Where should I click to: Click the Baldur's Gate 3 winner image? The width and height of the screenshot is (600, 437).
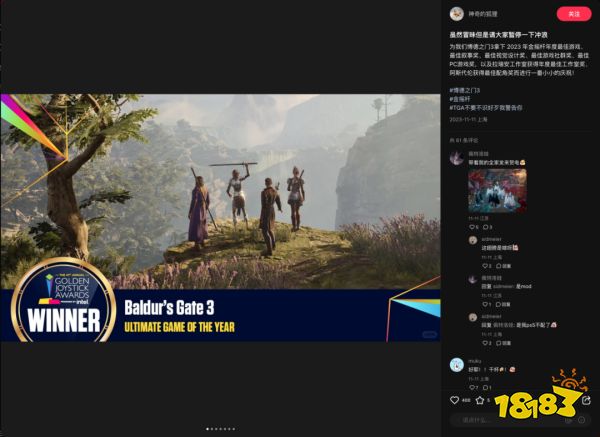(220, 218)
